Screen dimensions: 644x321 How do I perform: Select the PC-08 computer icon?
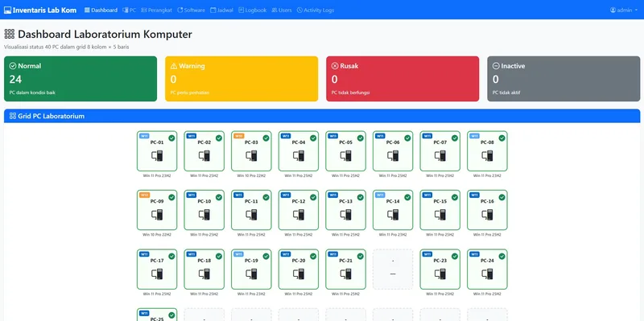(488, 155)
